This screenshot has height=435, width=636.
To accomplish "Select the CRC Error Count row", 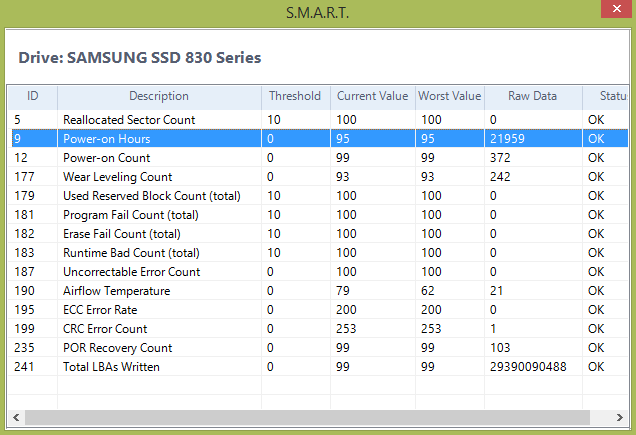I will (318, 329).
